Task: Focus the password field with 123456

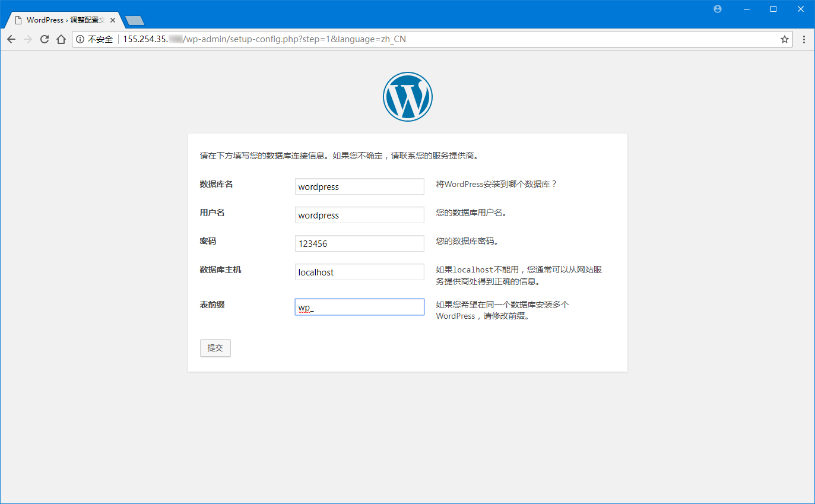Action: [360, 243]
